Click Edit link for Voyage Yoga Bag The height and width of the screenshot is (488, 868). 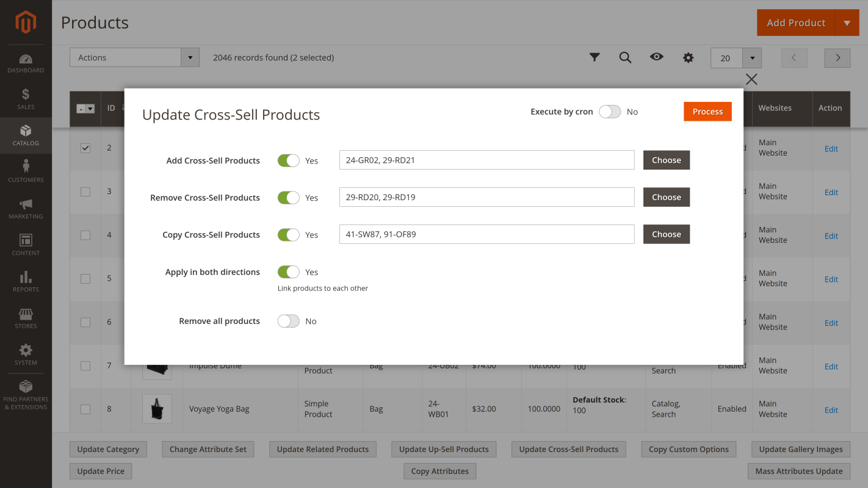pyautogui.click(x=831, y=409)
